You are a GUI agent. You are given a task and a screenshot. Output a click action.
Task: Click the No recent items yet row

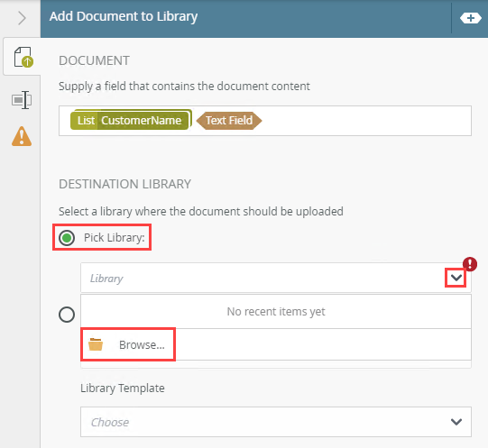pyautogui.click(x=276, y=311)
